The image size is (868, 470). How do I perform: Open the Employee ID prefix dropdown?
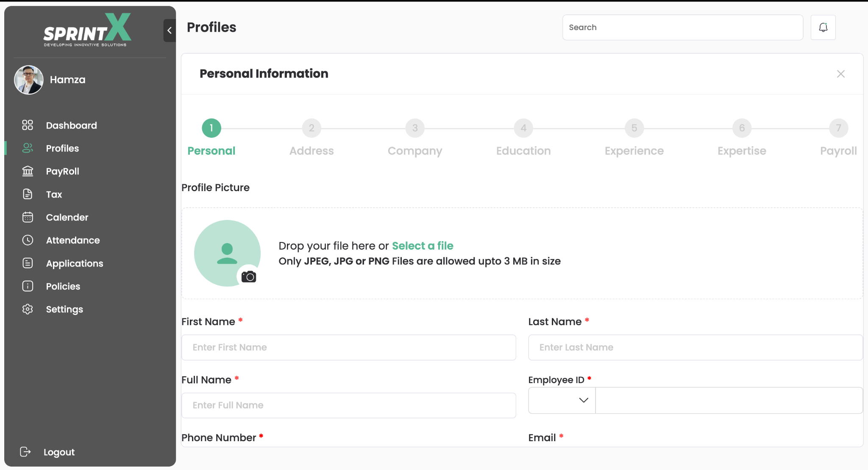(x=562, y=400)
